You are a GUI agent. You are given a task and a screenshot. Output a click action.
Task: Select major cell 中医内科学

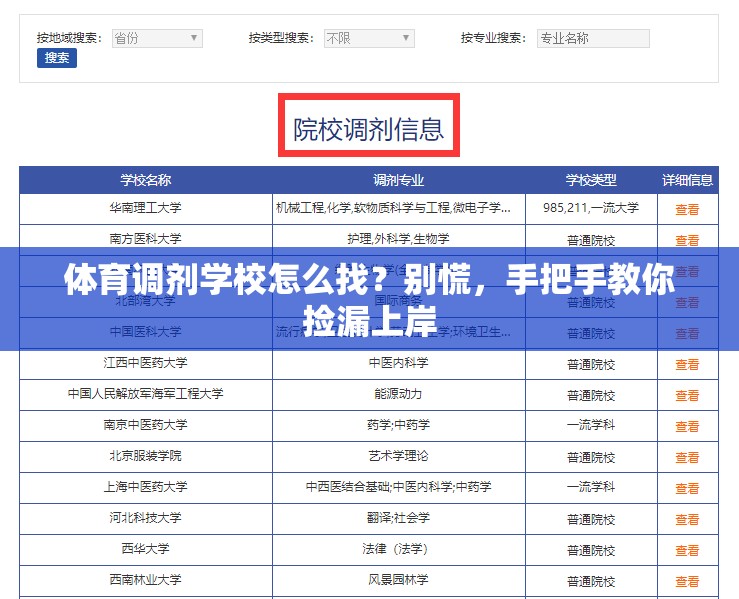pos(399,363)
